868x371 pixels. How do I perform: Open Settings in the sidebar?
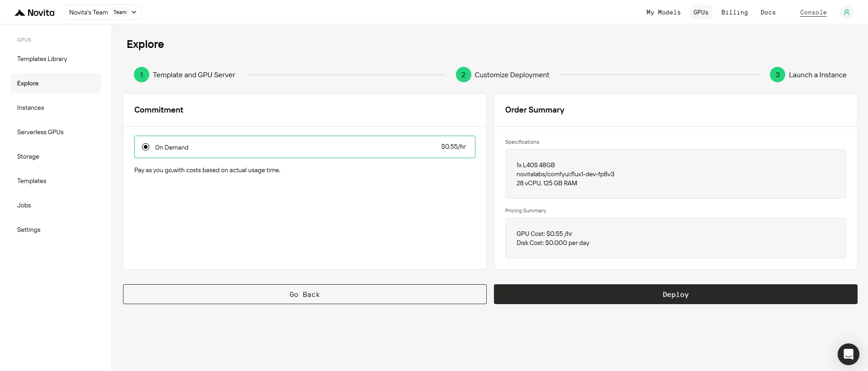[x=56, y=230]
